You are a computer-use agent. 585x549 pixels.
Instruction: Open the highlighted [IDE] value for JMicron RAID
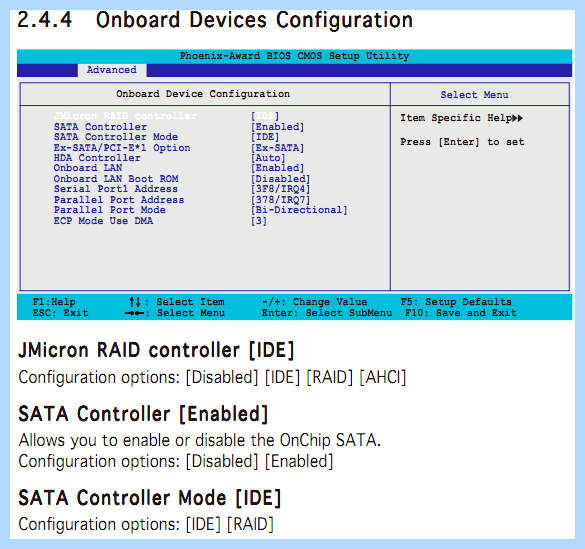coord(265,116)
